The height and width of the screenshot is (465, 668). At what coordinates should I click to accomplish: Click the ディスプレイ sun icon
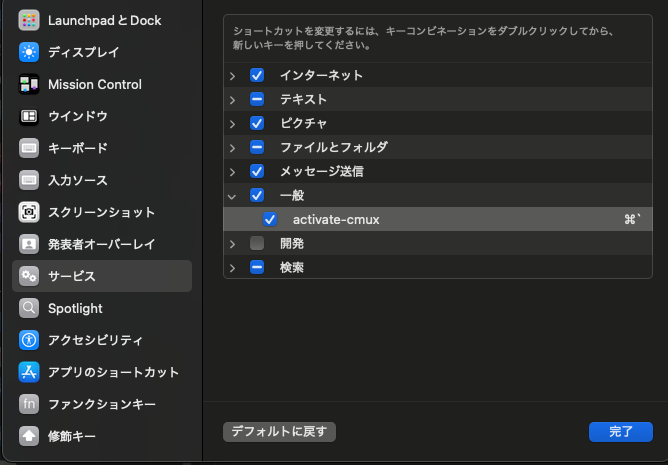click(x=29, y=52)
